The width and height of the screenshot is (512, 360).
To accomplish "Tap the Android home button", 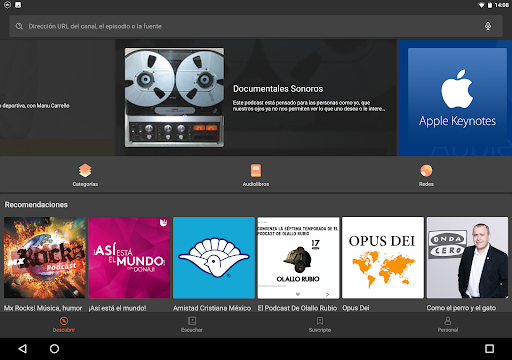I will [x=54, y=349].
